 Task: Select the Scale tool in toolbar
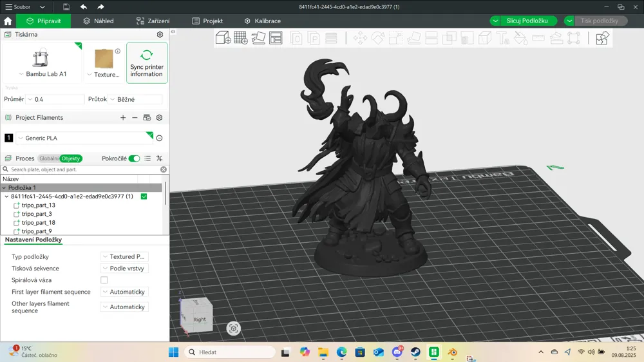tap(395, 38)
